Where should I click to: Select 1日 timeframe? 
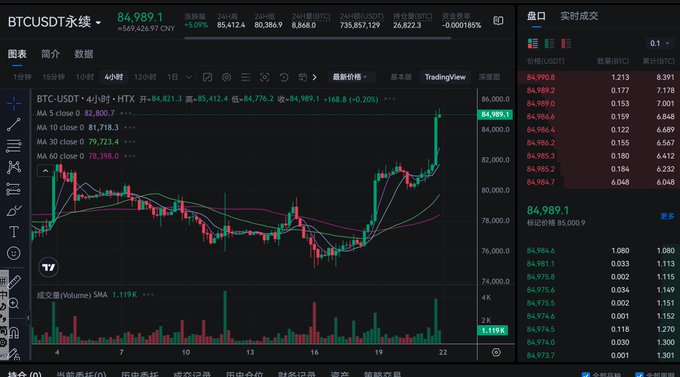tap(173, 77)
